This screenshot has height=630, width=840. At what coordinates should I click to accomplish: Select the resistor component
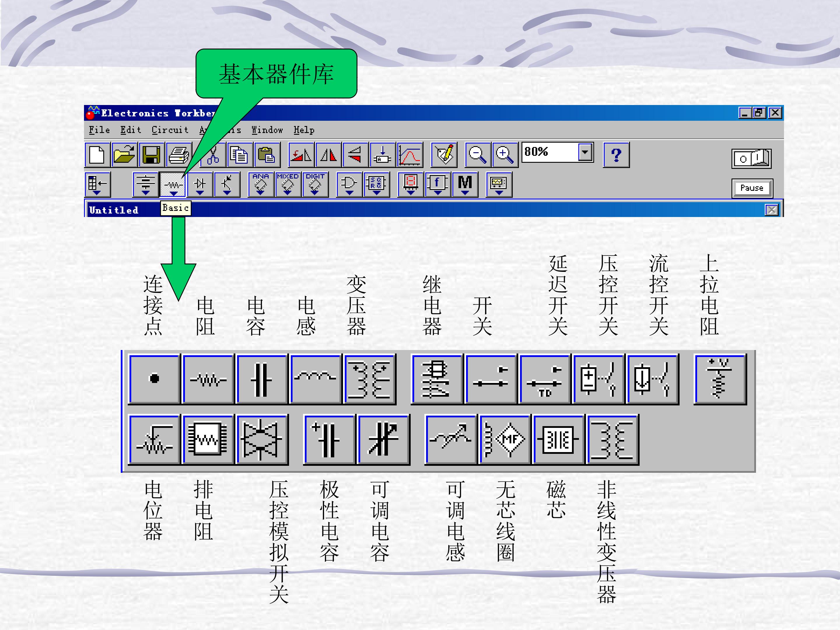tap(208, 379)
